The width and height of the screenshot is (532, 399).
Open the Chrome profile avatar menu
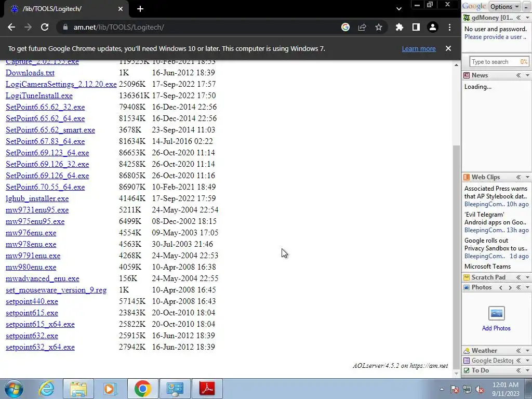[433, 27]
